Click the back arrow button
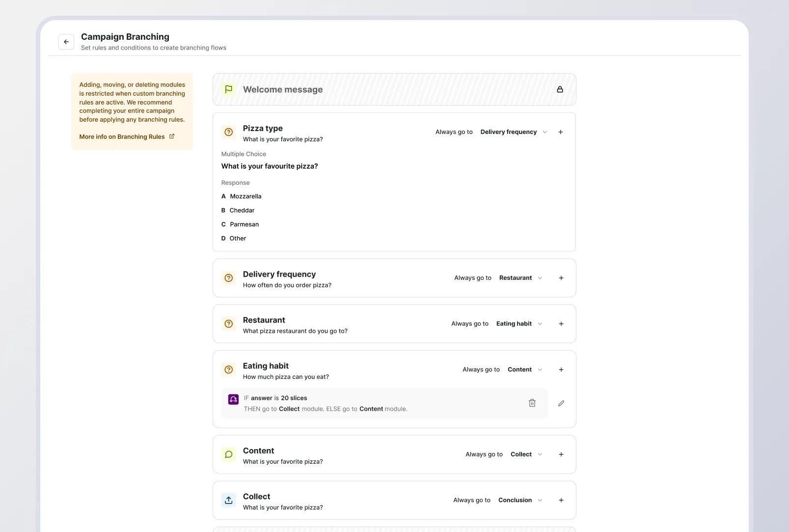Image resolution: width=789 pixels, height=532 pixels. click(66, 42)
